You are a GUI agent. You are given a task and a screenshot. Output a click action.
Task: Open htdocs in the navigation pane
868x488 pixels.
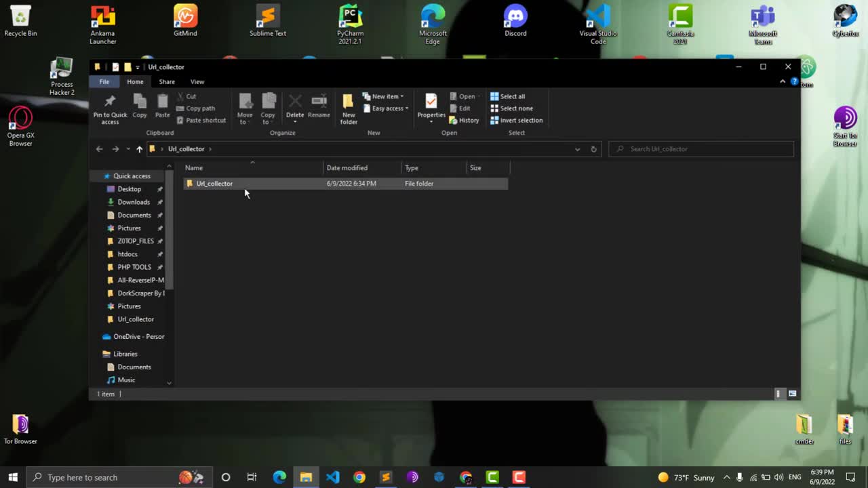coord(127,254)
